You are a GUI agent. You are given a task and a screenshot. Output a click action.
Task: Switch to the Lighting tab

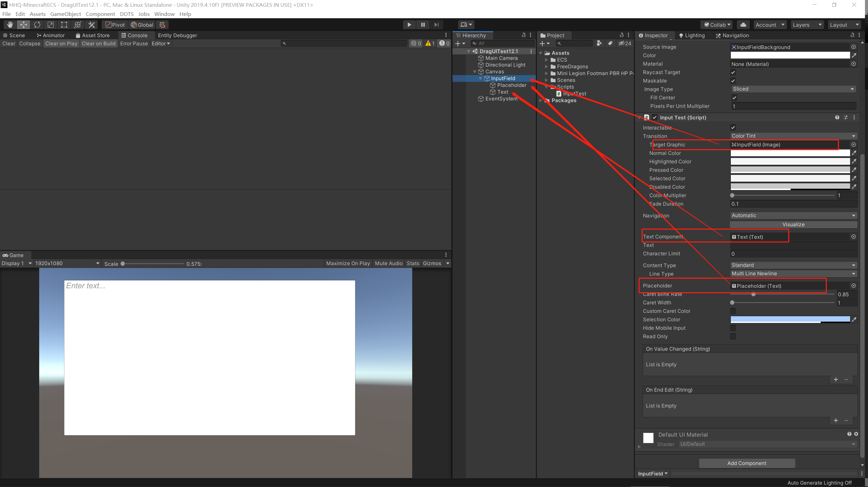[x=692, y=36]
